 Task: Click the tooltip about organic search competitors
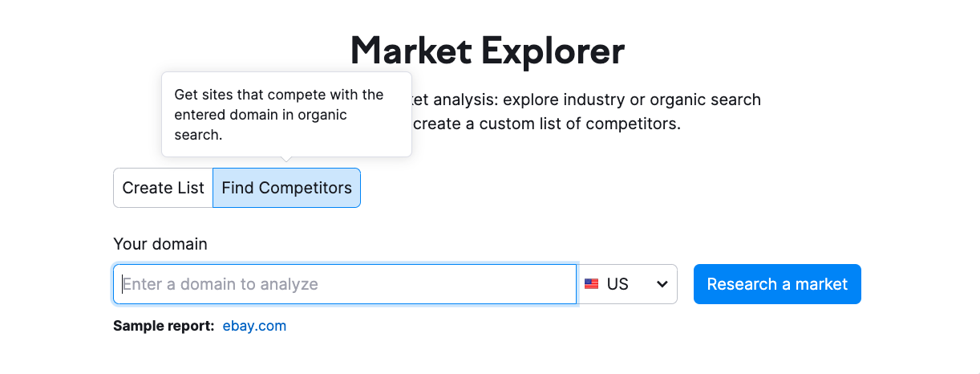(x=286, y=115)
